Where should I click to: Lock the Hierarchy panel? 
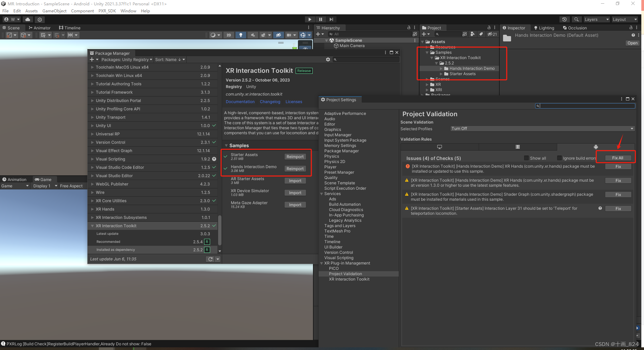(x=409, y=28)
